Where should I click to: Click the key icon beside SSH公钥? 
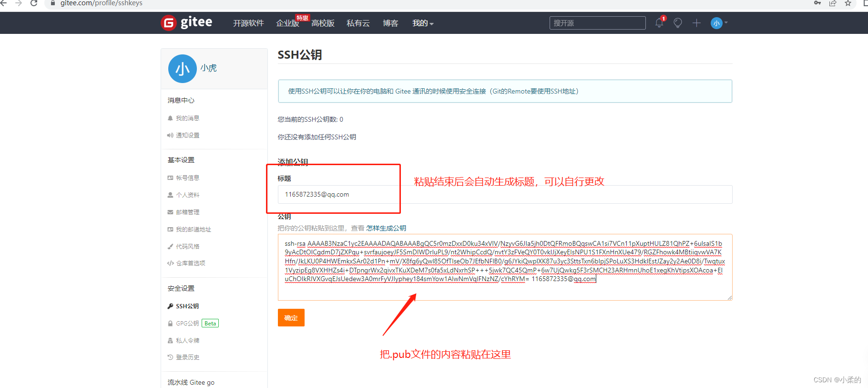[170, 306]
